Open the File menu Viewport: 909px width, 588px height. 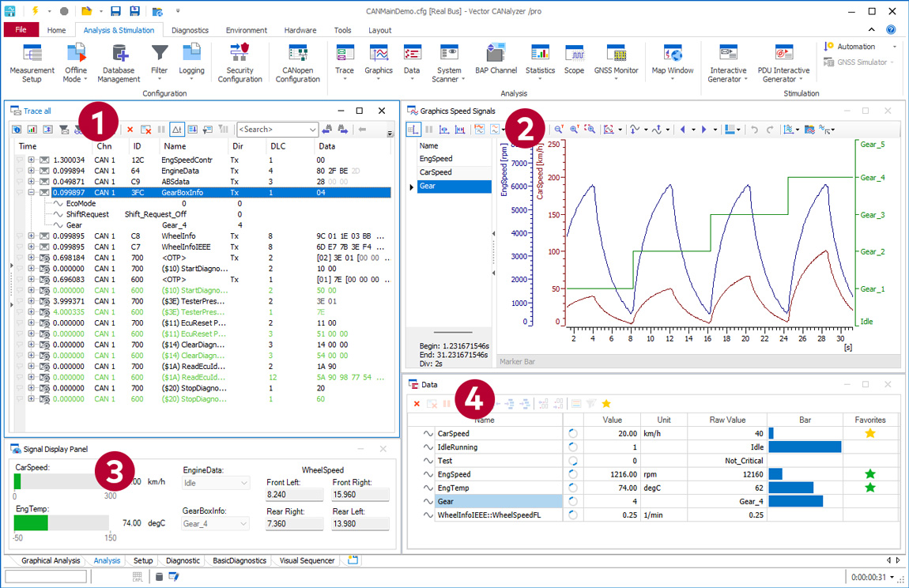click(21, 29)
